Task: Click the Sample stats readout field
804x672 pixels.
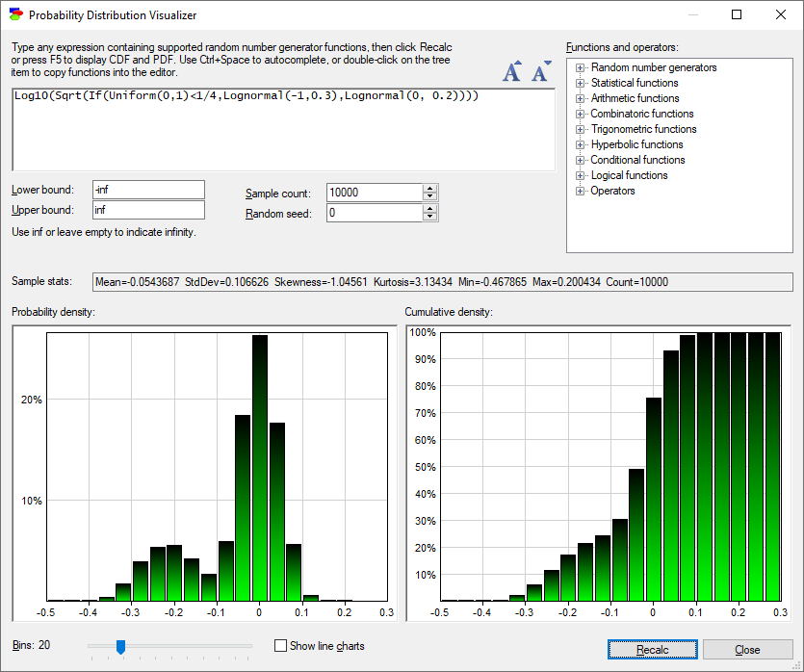Action: click(x=443, y=282)
